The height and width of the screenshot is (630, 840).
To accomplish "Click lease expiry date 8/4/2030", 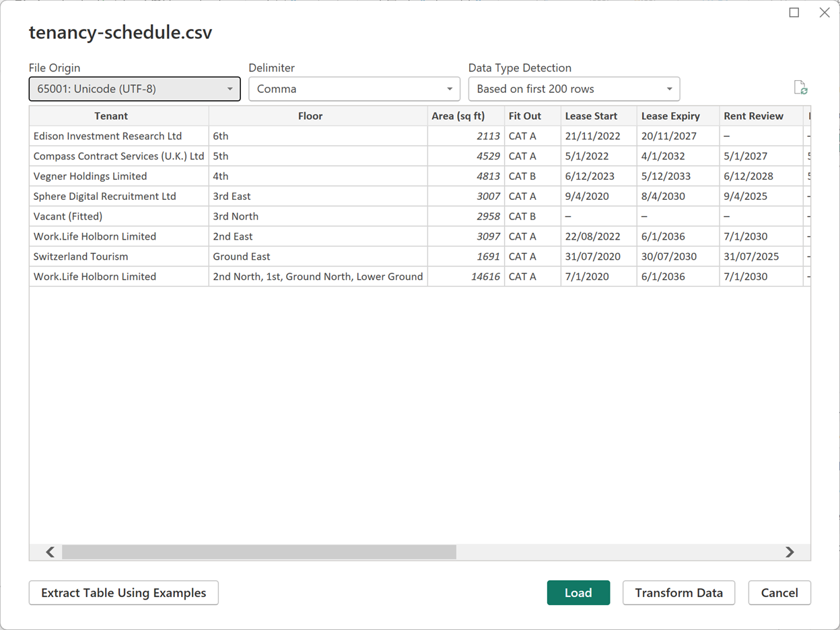I will tap(678, 197).
